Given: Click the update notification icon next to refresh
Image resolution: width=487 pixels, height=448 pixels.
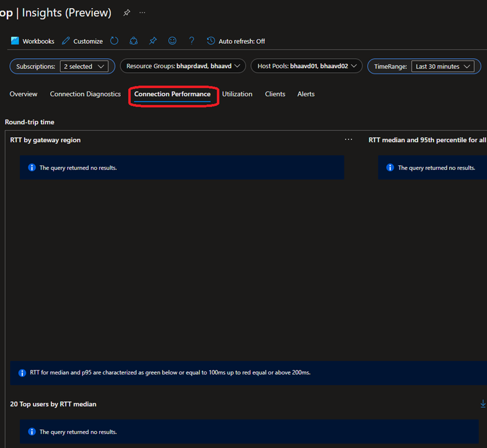Looking at the screenshot, I should coord(134,41).
